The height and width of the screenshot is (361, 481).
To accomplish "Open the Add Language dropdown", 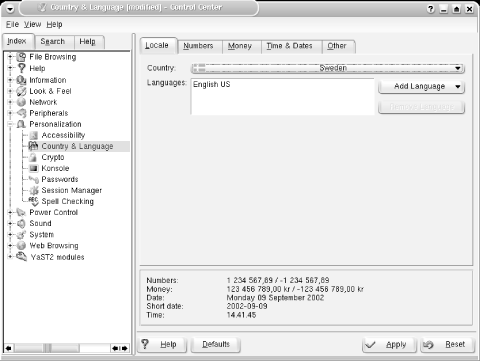I will [x=421, y=86].
